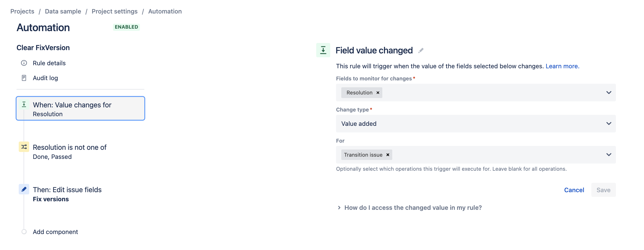644x250 pixels.
Task: Remove the Resolution field tag
Action: (x=378, y=93)
